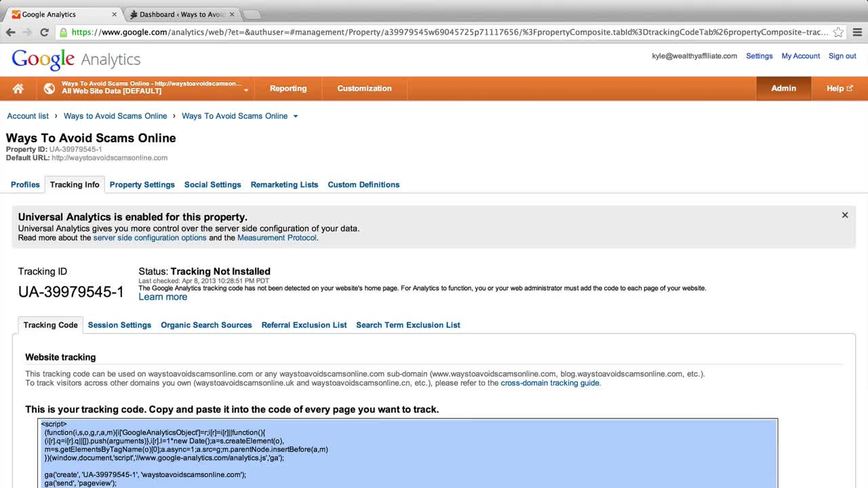Image resolution: width=868 pixels, height=488 pixels.
Task: Open the Custom Definitions tab
Action: [x=363, y=184]
